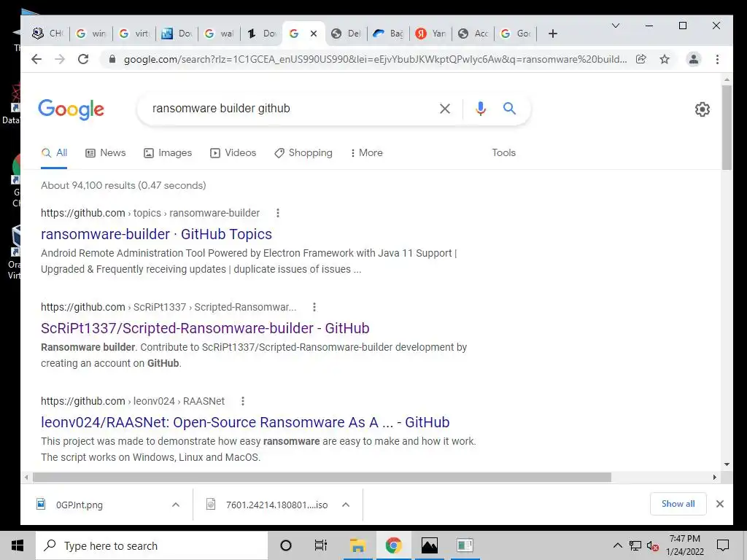Close the downloads bar
The height and width of the screenshot is (560, 747).
(720, 504)
